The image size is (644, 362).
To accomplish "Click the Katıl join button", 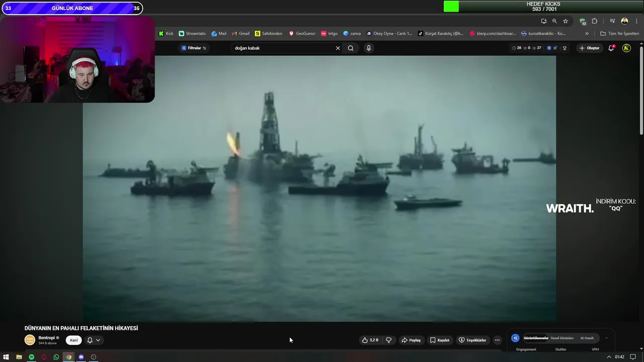I will 74,340.
